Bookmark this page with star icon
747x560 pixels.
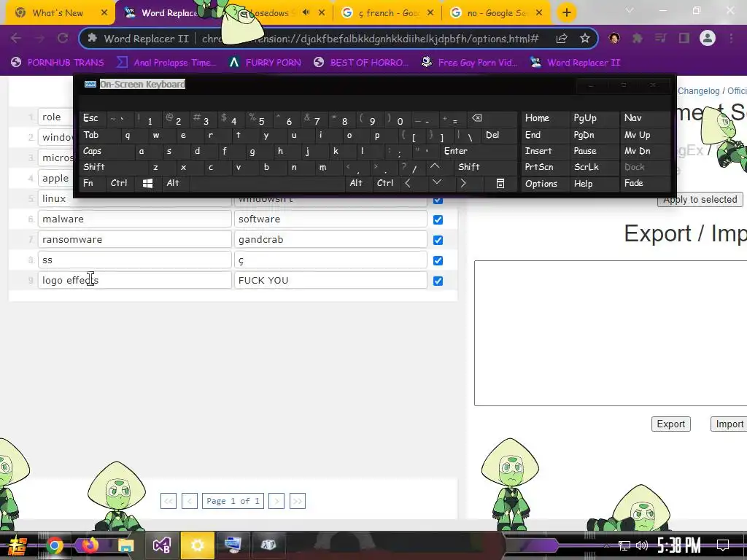click(x=584, y=39)
